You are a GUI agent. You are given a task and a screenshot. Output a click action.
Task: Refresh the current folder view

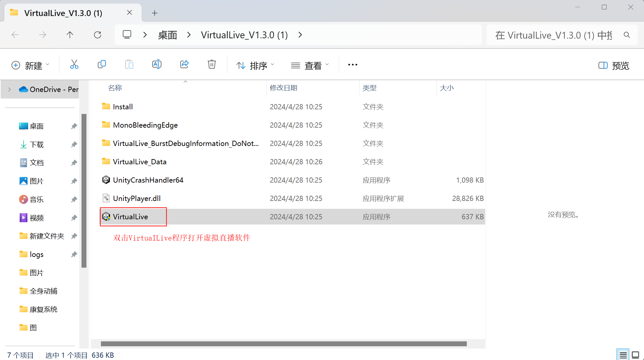click(x=98, y=35)
